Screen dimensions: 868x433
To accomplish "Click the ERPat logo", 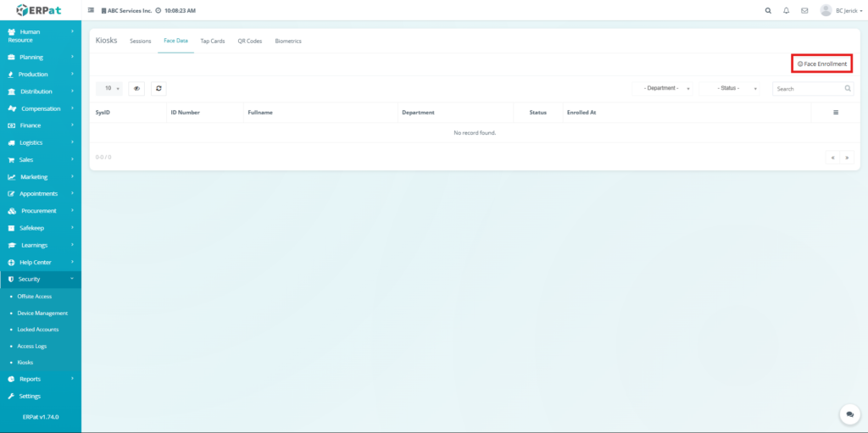I will click(x=39, y=10).
